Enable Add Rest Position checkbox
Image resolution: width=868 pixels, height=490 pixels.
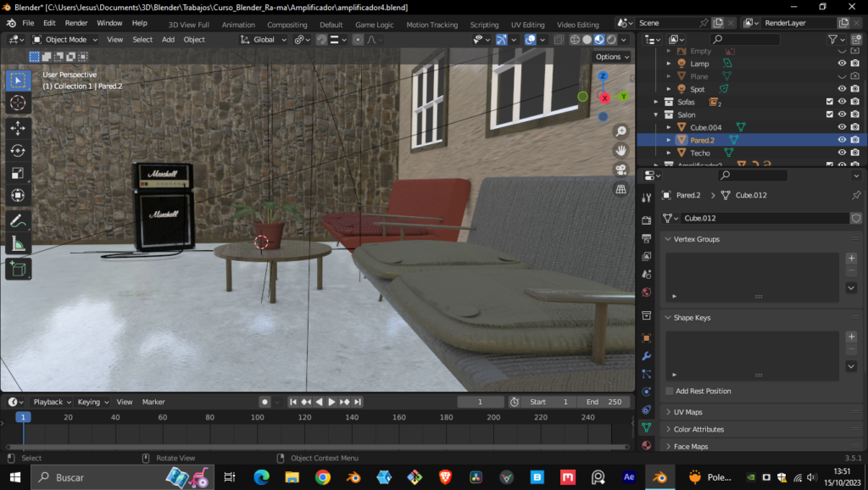click(x=670, y=391)
